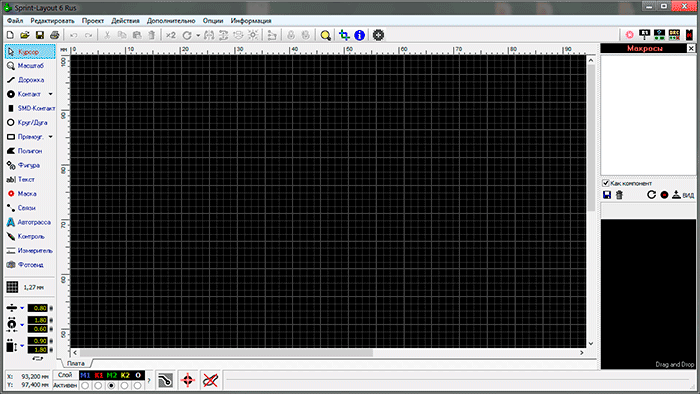Click the horizontal scrollbar under the canvas
The image size is (700, 394).
[x=328, y=353]
